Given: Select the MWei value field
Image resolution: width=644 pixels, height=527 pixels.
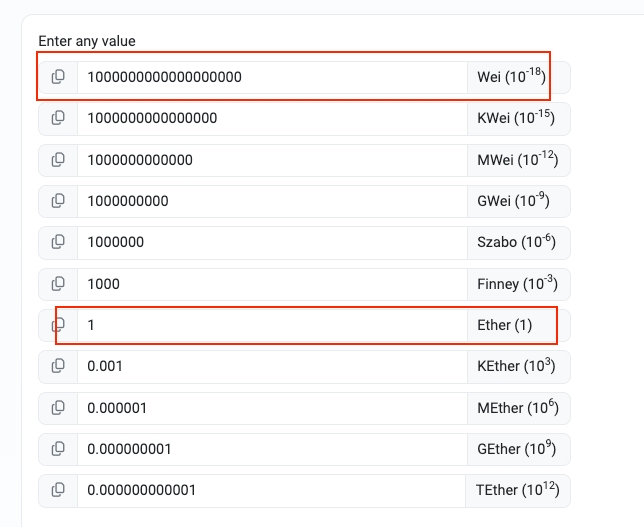Looking at the screenshot, I should 272,160.
